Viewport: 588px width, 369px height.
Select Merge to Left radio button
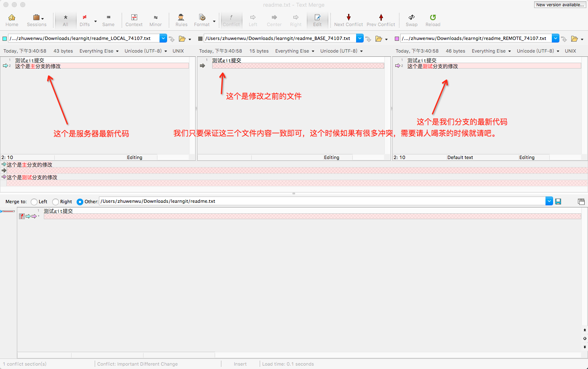34,202
